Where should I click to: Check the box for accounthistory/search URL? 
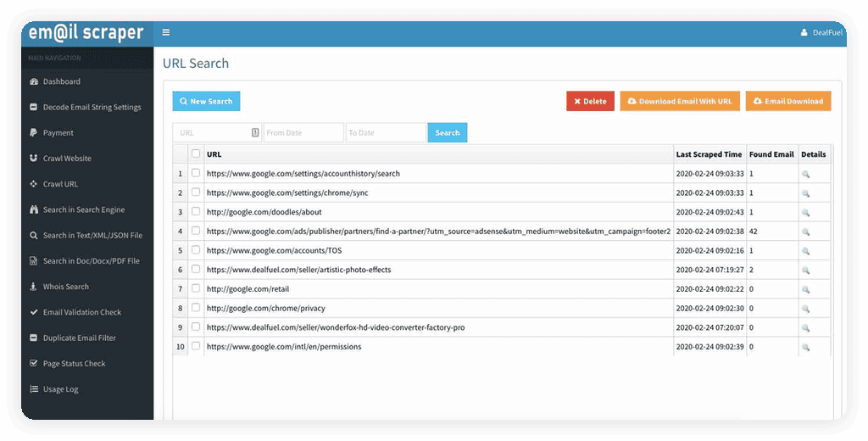[196, 173]
